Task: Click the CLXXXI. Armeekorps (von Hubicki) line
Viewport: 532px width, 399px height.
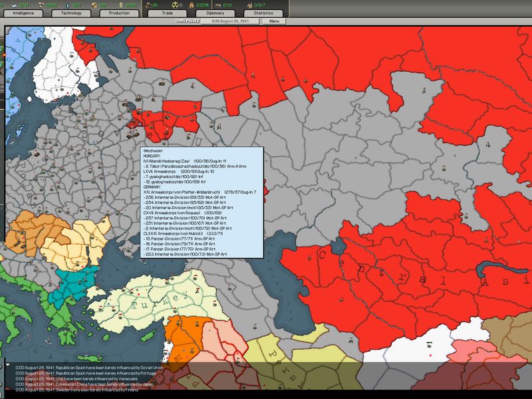Action: [184, 233]
